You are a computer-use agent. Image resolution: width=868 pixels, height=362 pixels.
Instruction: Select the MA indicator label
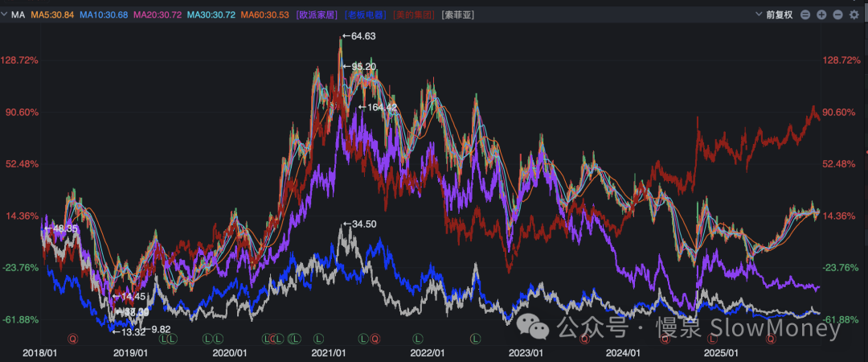point(18,15)
